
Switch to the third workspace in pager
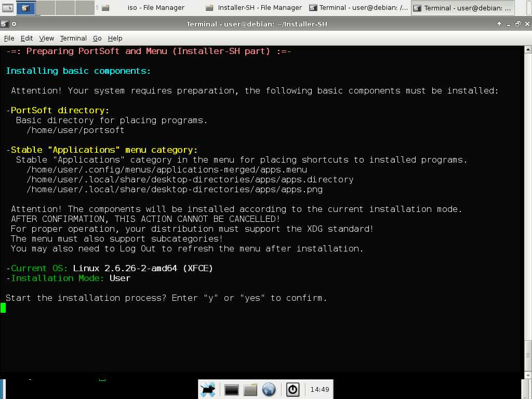point(65,8)
